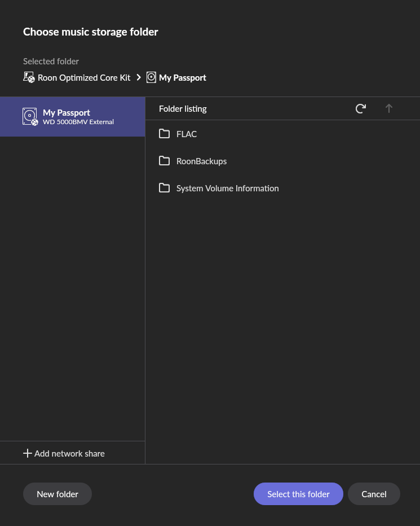Click the My Passport breadcrumb disk icon
Image resolution: width=420 pixels, height=526 pixels.
click(x=151, y=77)
